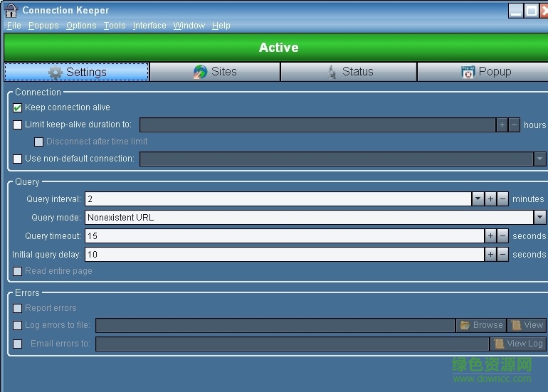
Task: Uncheck Keep connection alive
Action: click(x=17, y=107)
